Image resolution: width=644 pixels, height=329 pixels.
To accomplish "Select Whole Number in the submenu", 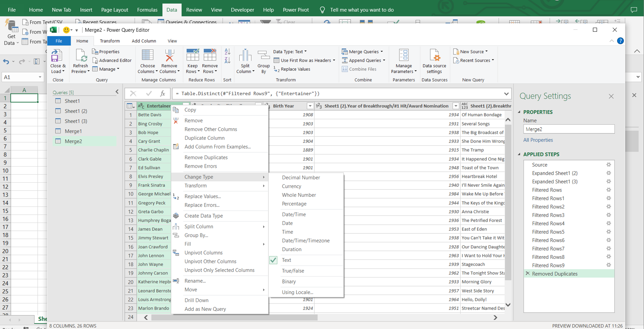I will click(x=299, y=195).
